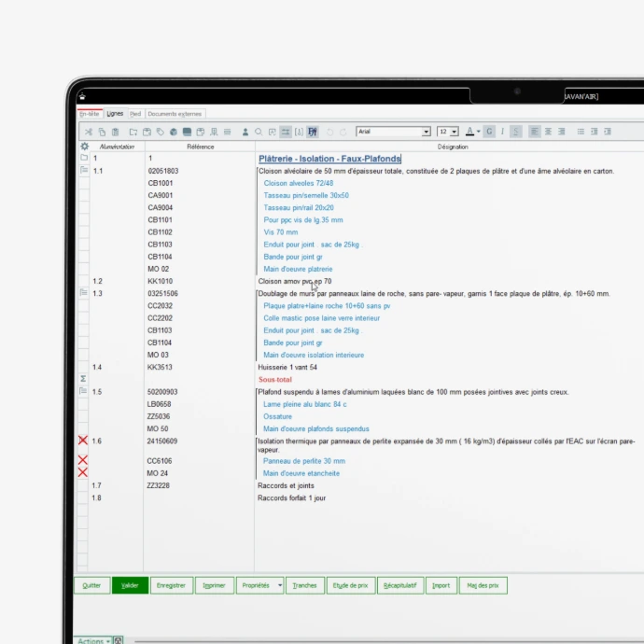This screenshot has width=644, height=644.
Task: Click the Propriétés button
Action: point(256,585)
